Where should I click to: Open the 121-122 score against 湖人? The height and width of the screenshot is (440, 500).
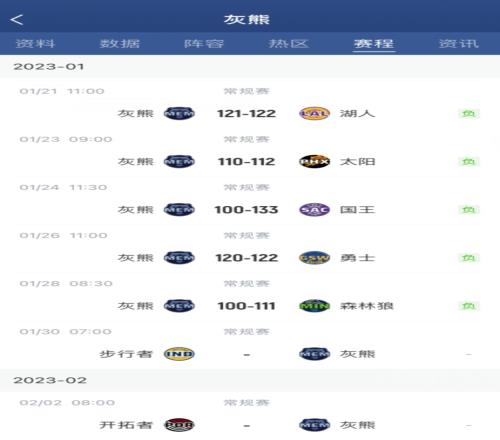tap(246, 114)
